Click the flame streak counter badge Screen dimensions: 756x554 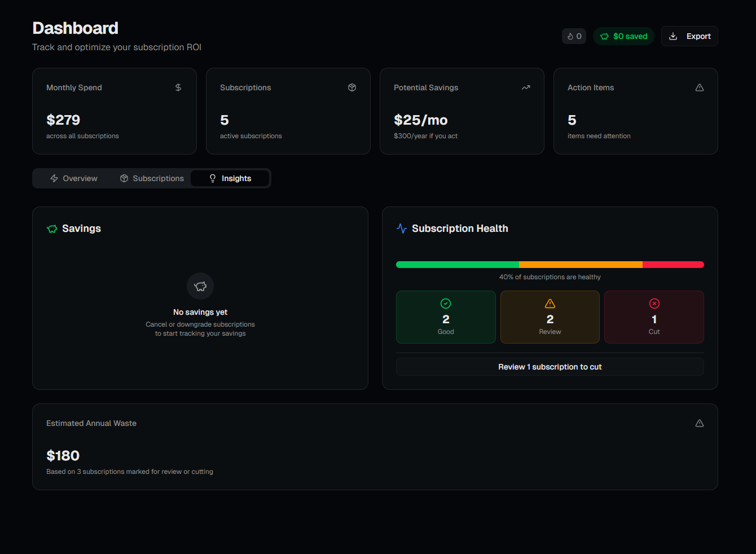click(574, 36)
